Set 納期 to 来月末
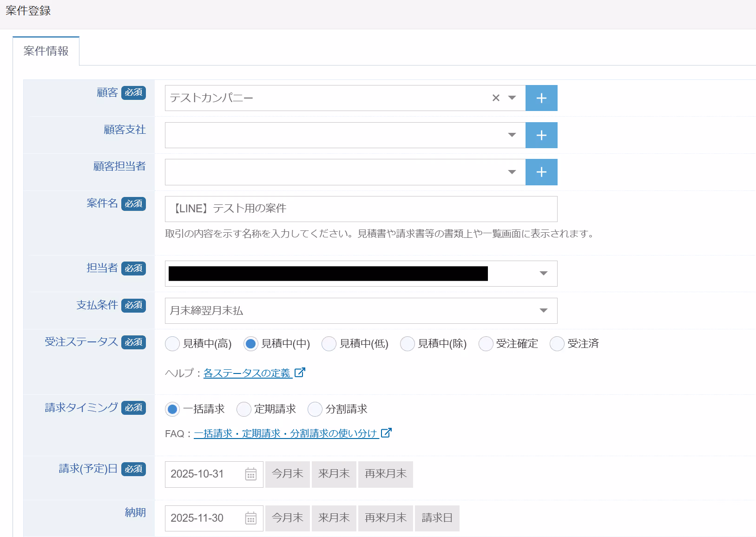 [334, 518]
